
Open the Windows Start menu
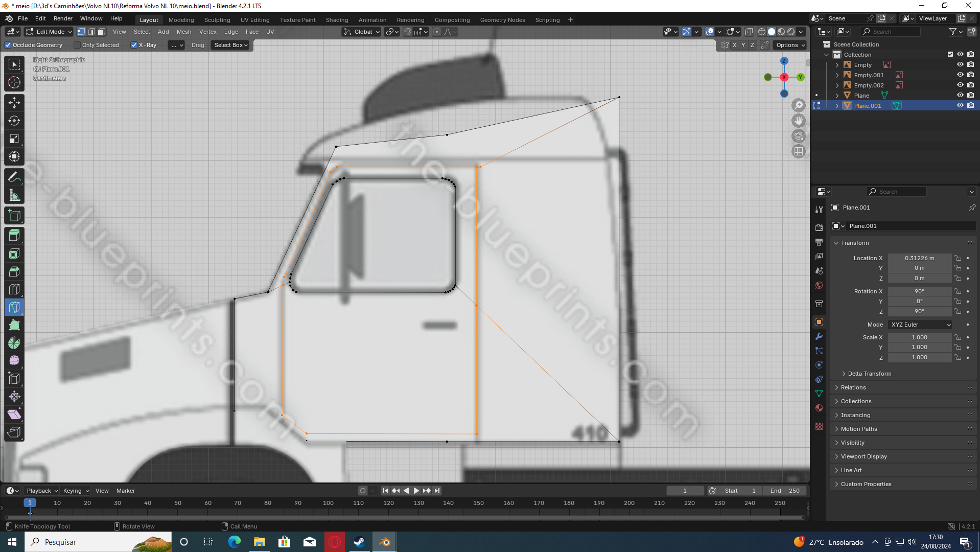coord(12,542)
